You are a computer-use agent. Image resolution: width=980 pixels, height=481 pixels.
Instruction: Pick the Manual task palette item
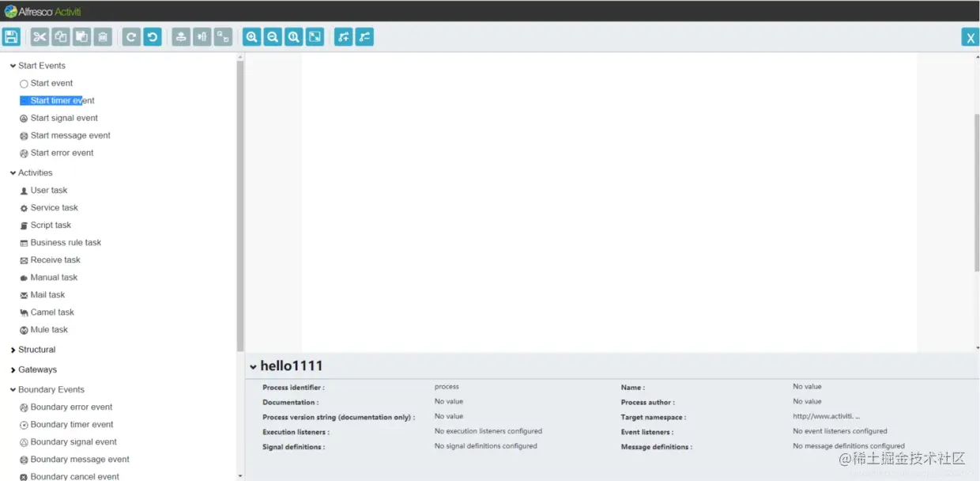[x=48, y=277]
